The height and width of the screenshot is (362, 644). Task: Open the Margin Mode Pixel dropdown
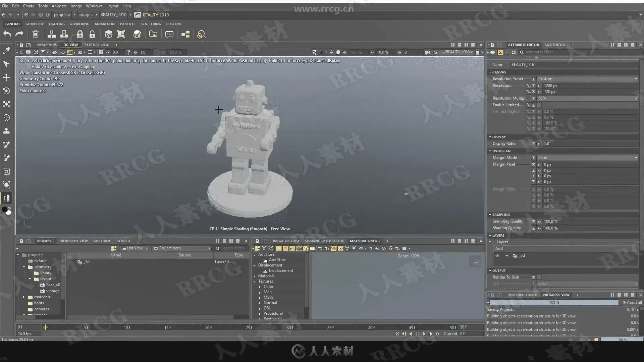[587, 158]
